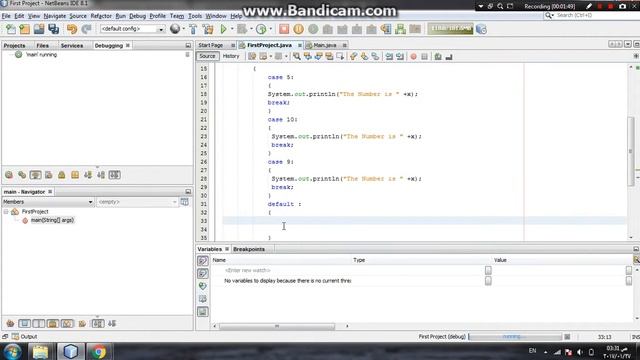This screenshot has height=360, width=640.
Task: Open File Explorer from the taskbar
Action: click(x=40, y=351)
